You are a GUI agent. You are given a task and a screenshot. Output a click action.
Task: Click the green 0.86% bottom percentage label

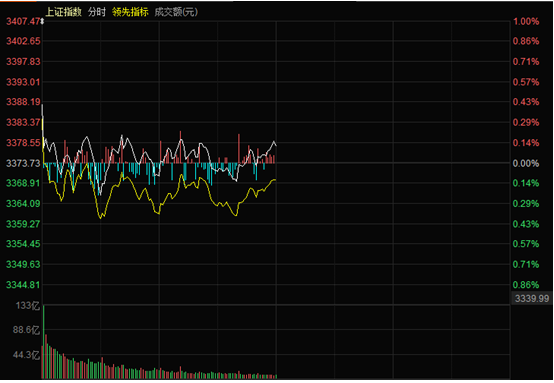[x=526, y=285]
